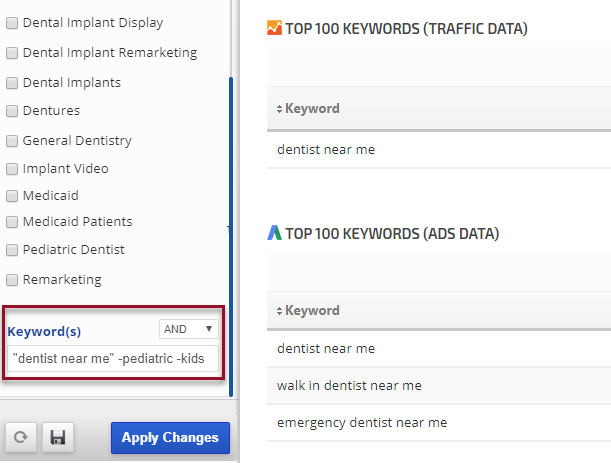Screen dimensions: 611x463
Task: Open the AND operator dropdown
Action: [188, 329]
